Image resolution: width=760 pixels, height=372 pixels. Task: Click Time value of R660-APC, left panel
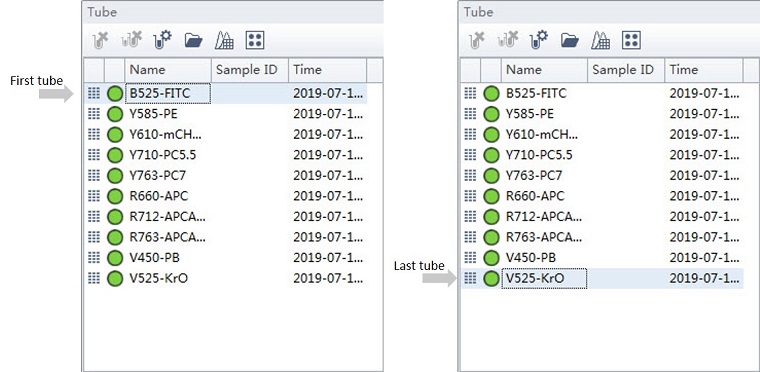click(x=328, y=196)
